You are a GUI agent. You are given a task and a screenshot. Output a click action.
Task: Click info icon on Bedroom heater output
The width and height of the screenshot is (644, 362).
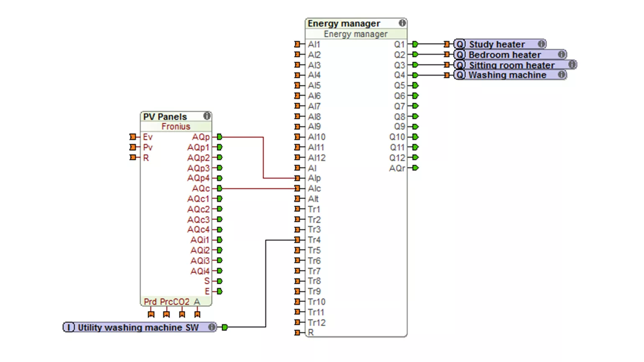pyautogui.click(x=562, y=54)
